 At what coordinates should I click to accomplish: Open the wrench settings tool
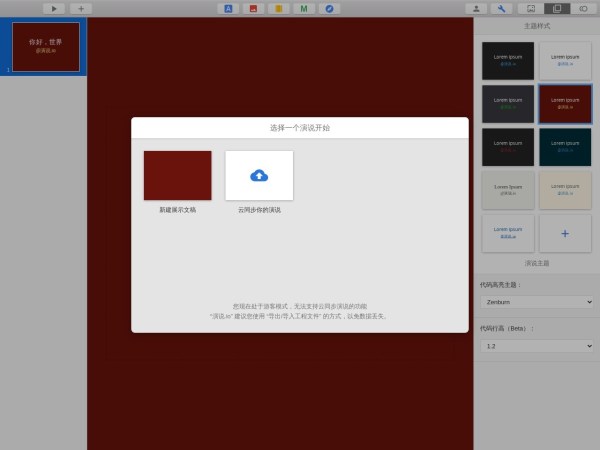click(504, 8)
